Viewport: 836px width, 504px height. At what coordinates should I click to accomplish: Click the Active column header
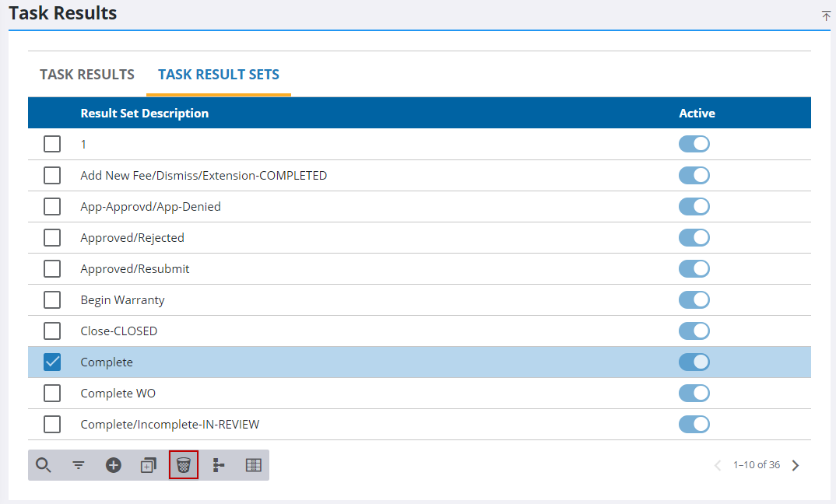coord(697,113)
